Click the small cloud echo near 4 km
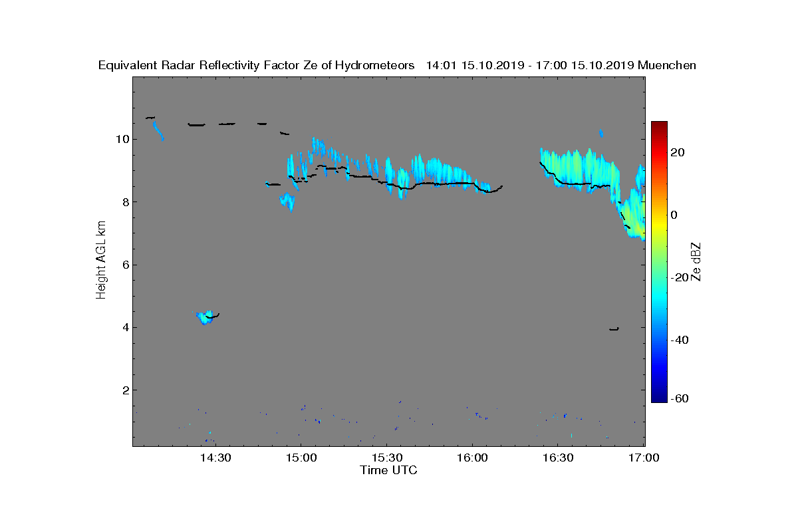The image size is (798, 532). pyautogui.click(x=206, y=317)
